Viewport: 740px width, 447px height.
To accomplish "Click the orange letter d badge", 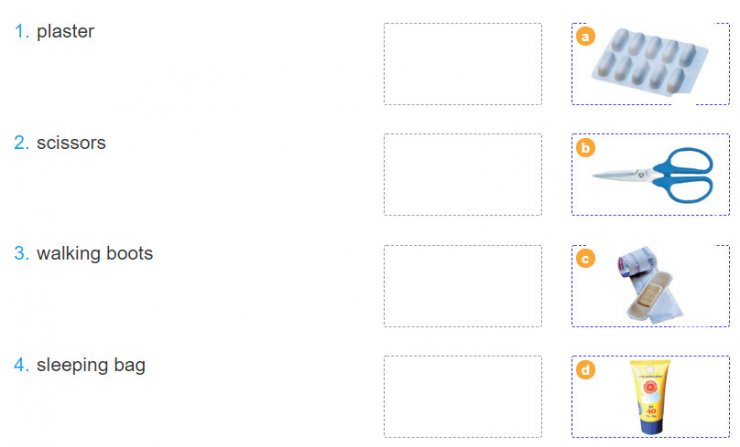I will click(585, 370).
